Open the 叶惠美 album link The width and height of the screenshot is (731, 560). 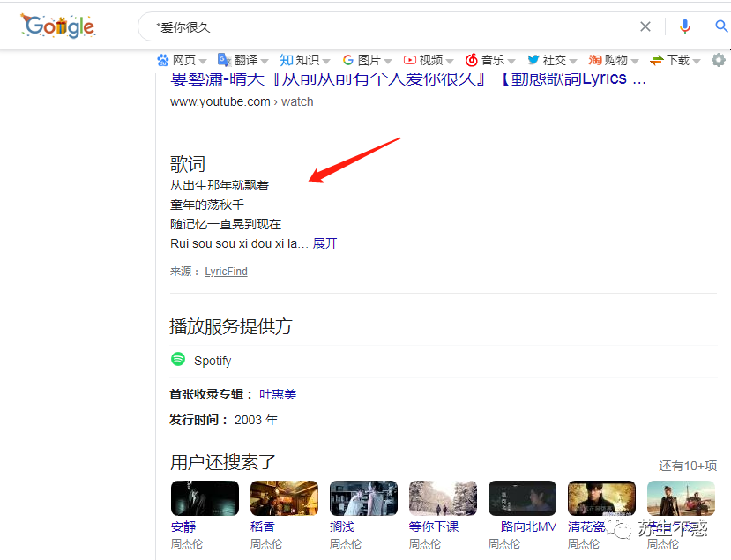(278, 394)
